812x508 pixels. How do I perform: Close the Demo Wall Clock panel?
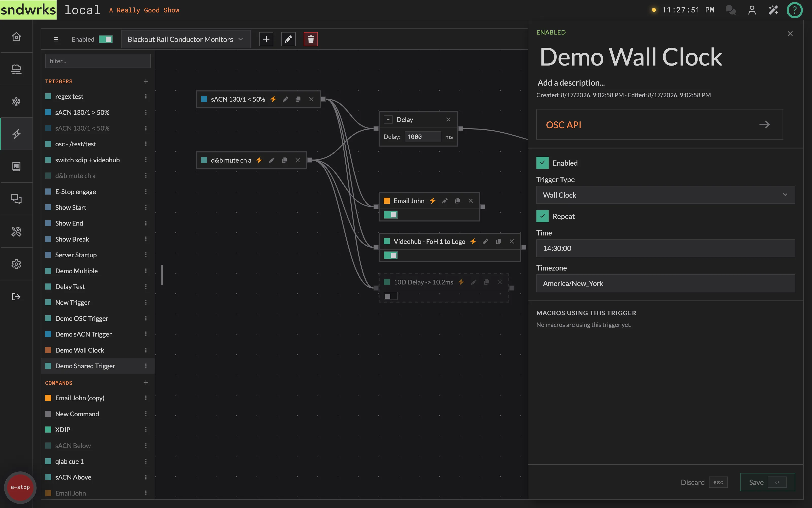click(790, 34)
